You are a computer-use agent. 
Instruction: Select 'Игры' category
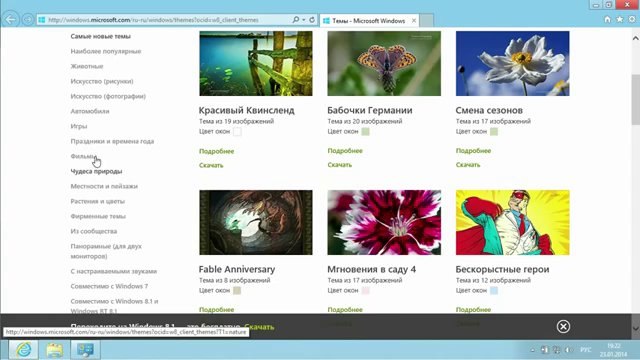(x=79, y=126)
